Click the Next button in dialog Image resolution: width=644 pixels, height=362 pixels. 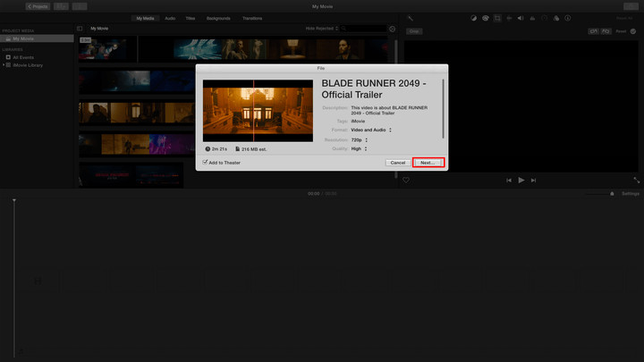pyautogui.click(x=428, y=163)
